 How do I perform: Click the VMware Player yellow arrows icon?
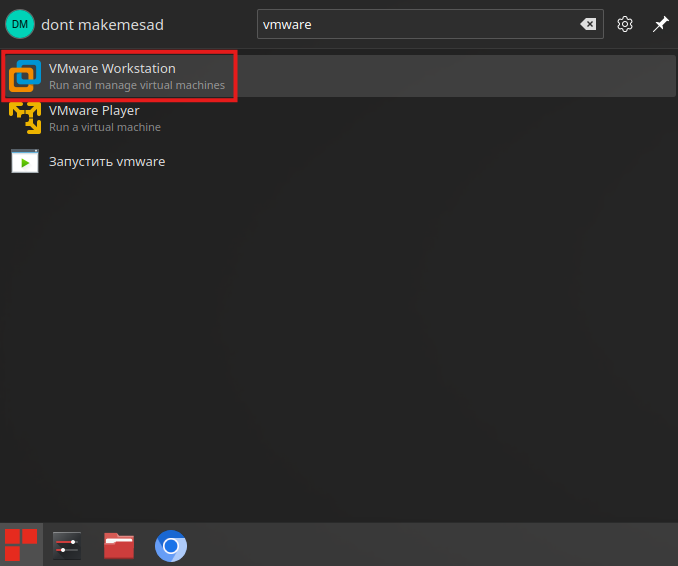pyautogui.click(x=25, y=118)
